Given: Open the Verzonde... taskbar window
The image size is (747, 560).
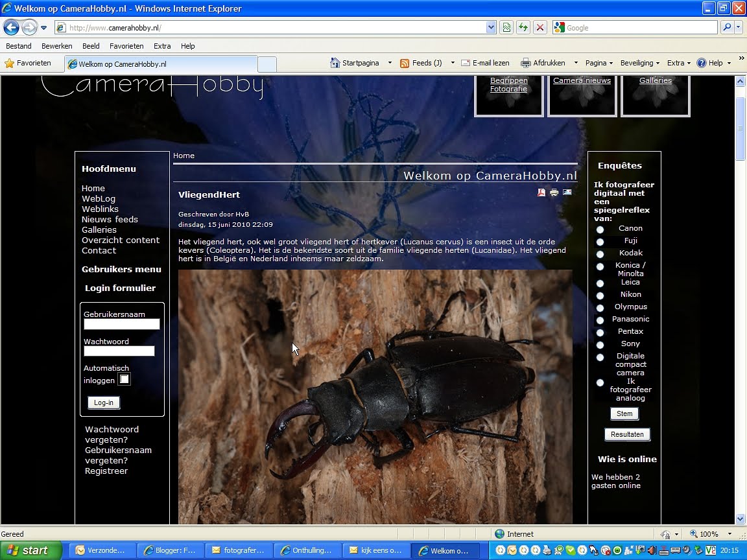Looking at the screenshot, I should [102, 550].
